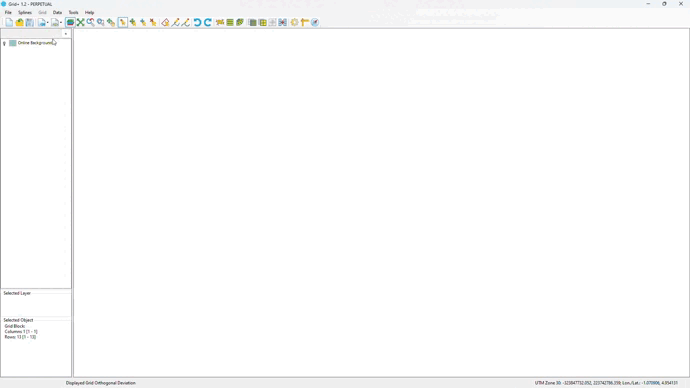Click the green horizontal lines grid icon
The image size is (690, 388).
[230, 22]
